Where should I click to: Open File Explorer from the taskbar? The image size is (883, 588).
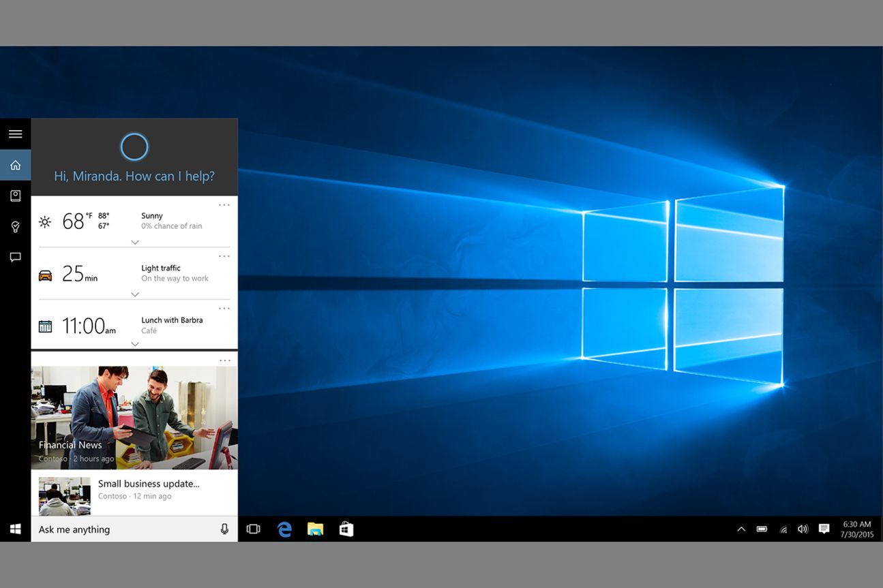point(315,529)
